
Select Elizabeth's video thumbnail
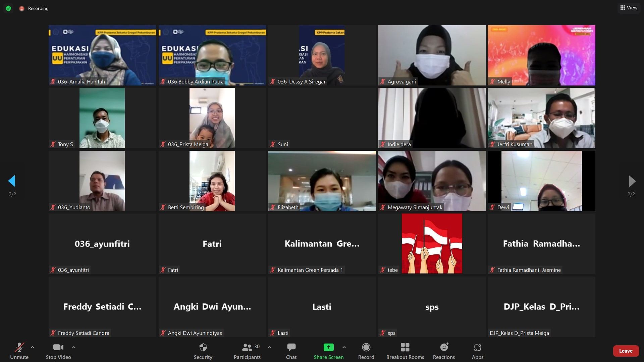(x=322, y=181)
